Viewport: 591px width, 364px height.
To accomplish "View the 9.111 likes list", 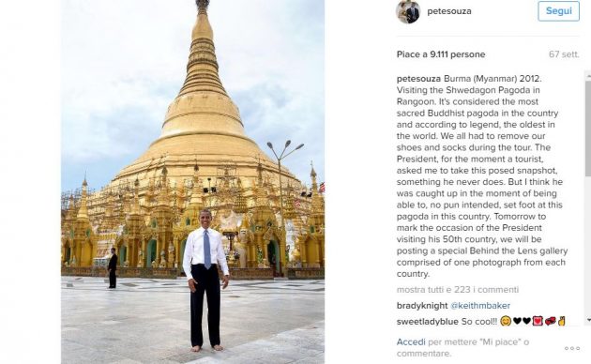I will pyautogui.click(x=441, y=54).
